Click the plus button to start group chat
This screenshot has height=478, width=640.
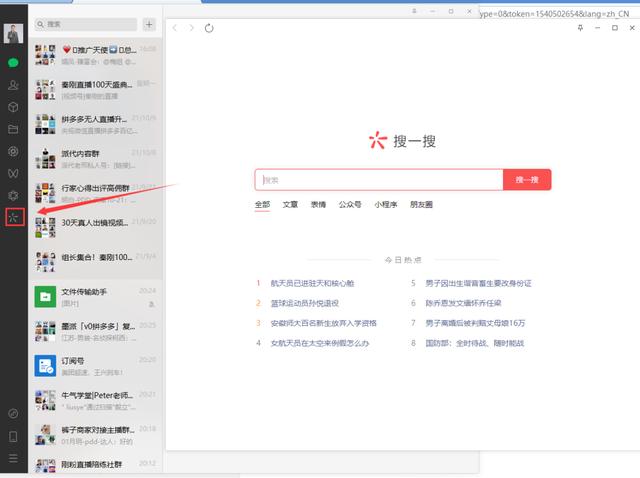[149, 24]
